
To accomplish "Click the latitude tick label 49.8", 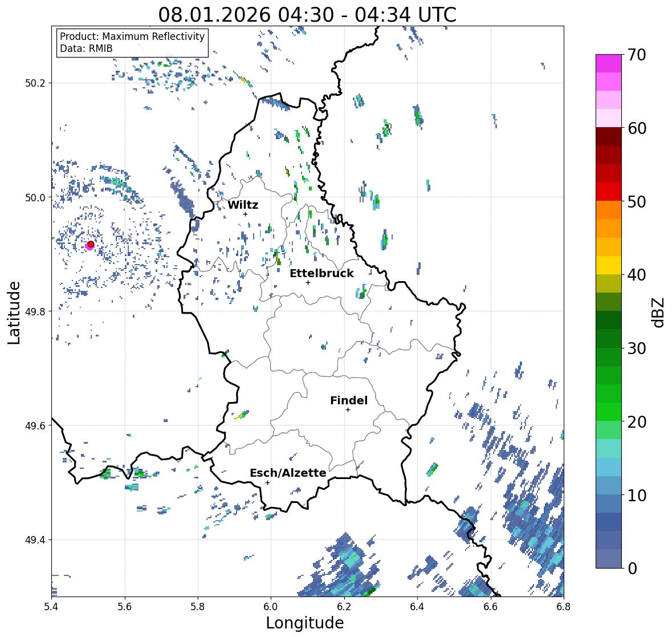I will point(35,311).
